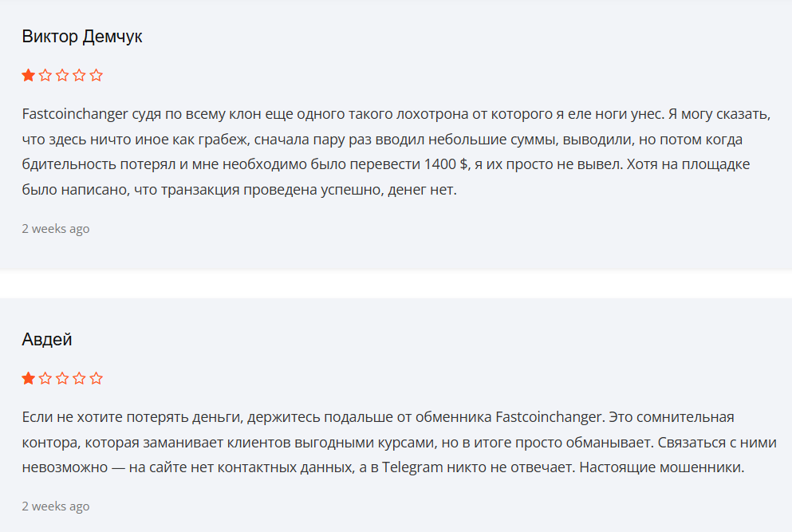
Task: Click the '1400 $' amount in the first review
Action: pos(446,164)
